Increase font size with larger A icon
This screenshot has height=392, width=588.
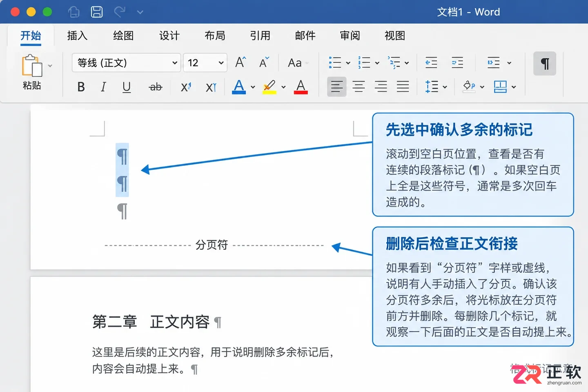(x=241, y=62)
